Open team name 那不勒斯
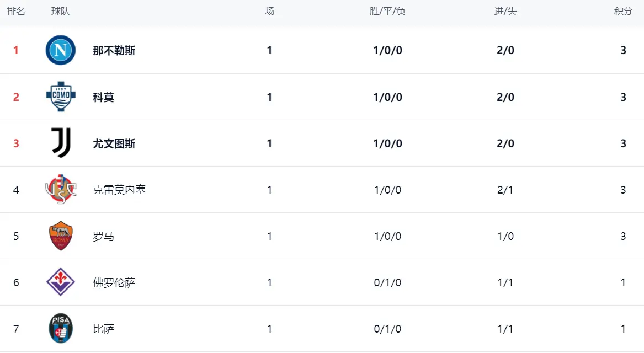This screenshot has width=644, height=353. (114, 51)
